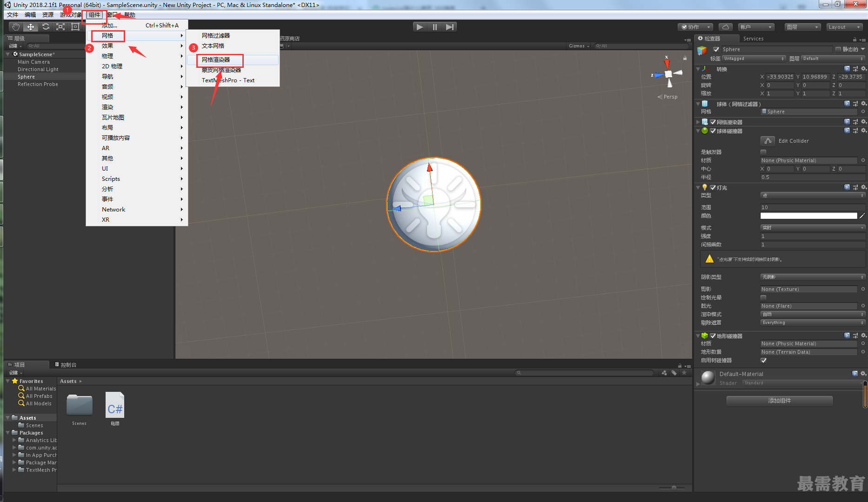This screenshot has width=868, height=502.
Task: Open the Gizmos dropdown in Scene view
Action: point(579,46)
